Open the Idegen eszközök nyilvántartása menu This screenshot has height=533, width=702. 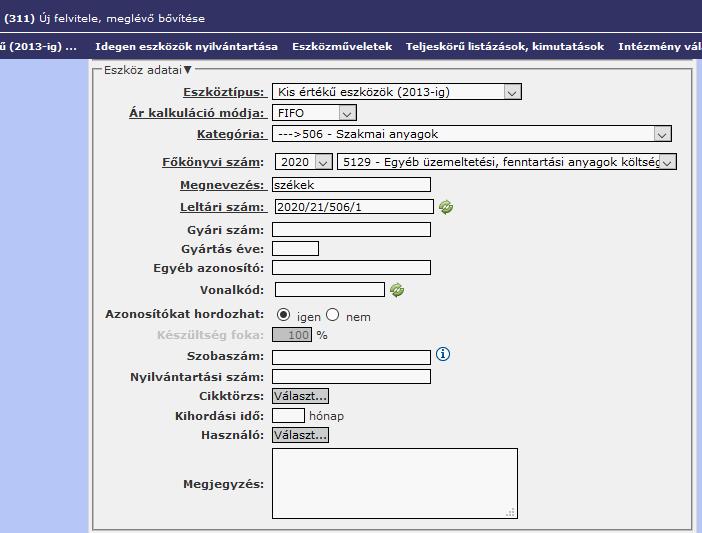[x=186, y=47]
